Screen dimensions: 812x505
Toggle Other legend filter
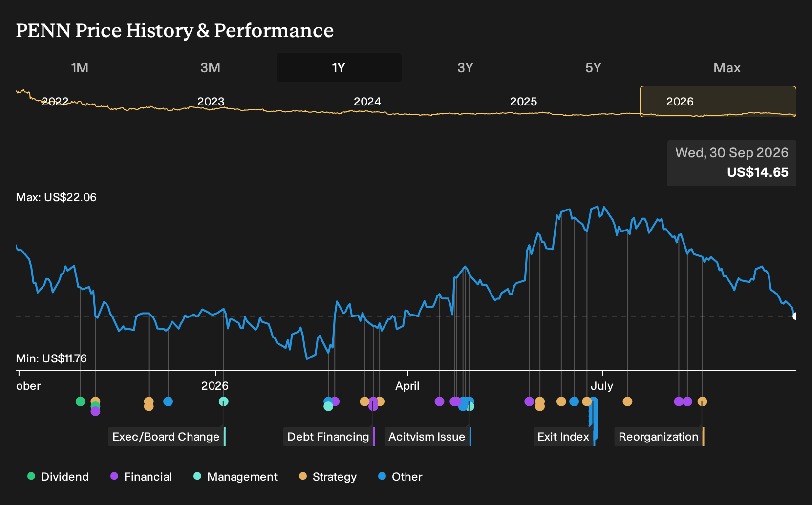400,477
